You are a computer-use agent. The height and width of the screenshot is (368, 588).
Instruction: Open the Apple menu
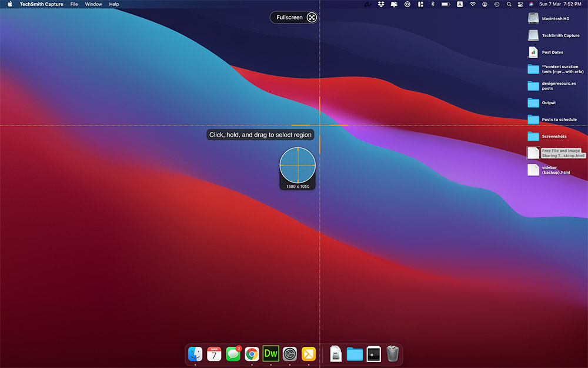coord(10,4)
